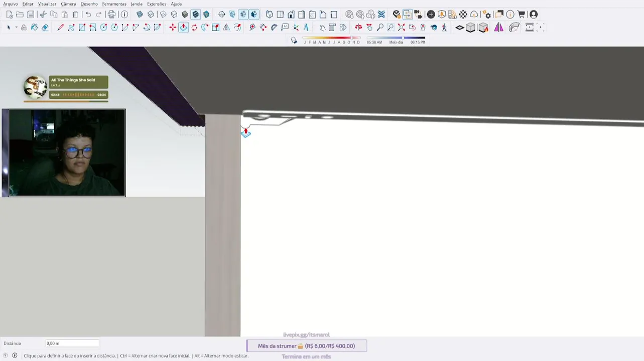Toggle Monochrome face style
Viewport: 644px width, 361px height.
point(206,15)
